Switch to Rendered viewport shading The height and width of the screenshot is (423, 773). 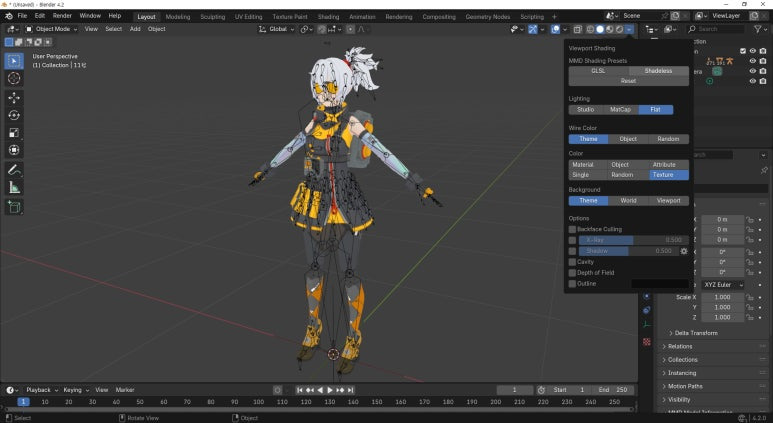[x=620, y=30]
